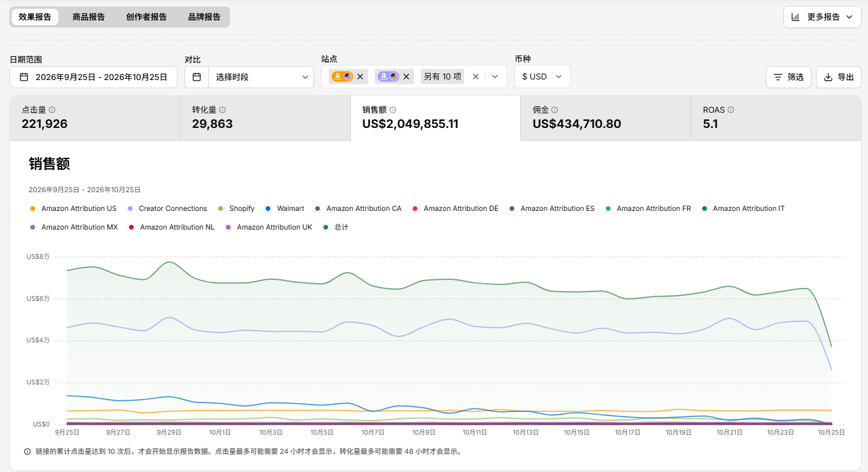Select the 转化量 metric card
The height and width of the screenshot is (472, 868).
[265, 118]
